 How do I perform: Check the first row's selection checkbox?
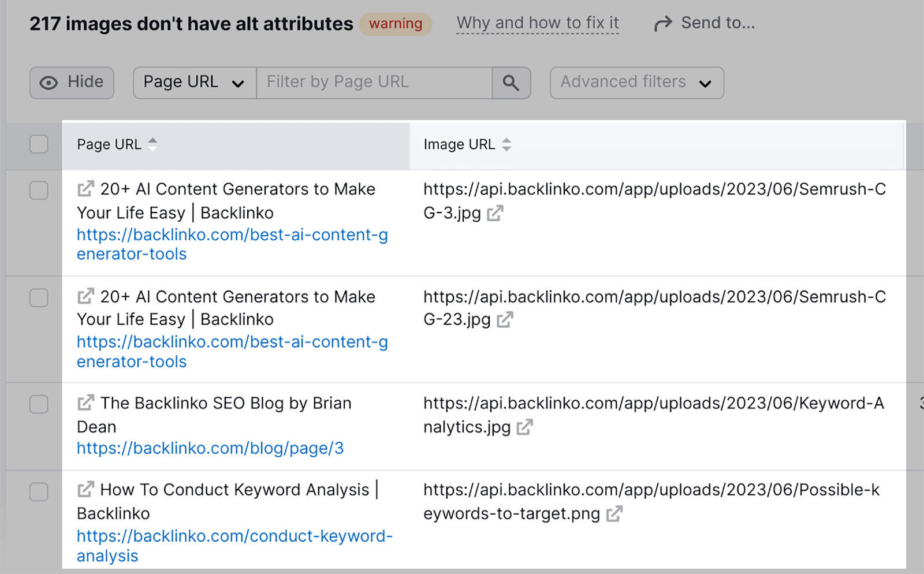[39, 191]
